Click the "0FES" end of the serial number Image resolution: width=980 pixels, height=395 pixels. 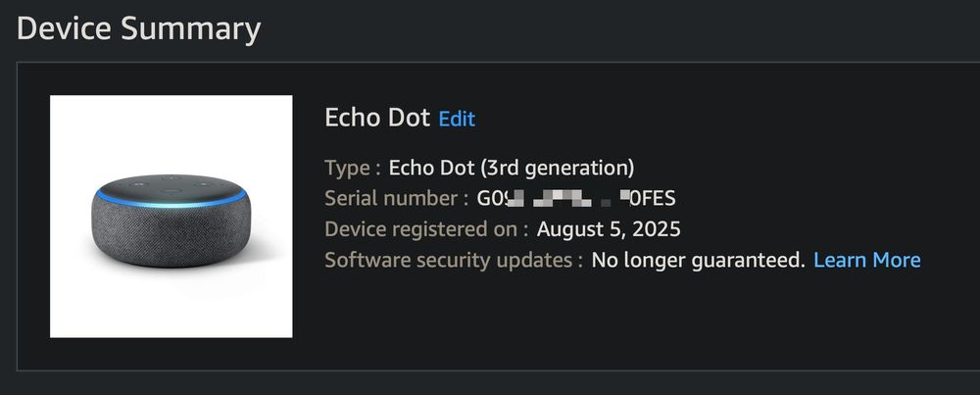653,199
